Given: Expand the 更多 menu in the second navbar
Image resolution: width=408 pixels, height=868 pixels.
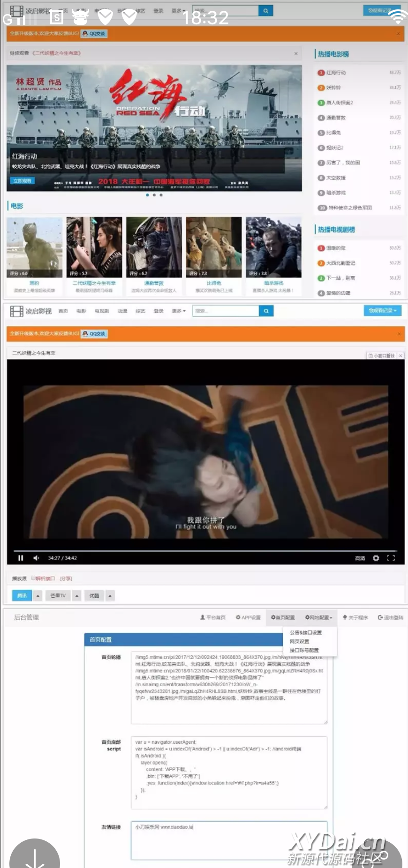Looking at the screenshot, I should coord(179,311).
